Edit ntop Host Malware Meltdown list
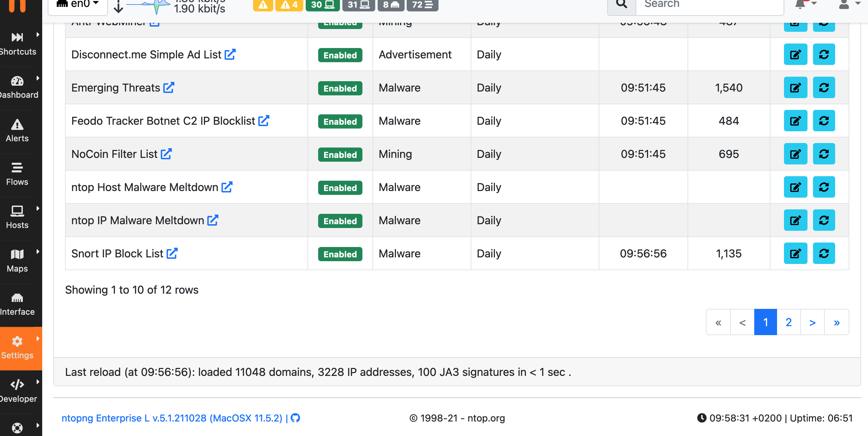Screen dimensions: 868x436 [795, 187]
